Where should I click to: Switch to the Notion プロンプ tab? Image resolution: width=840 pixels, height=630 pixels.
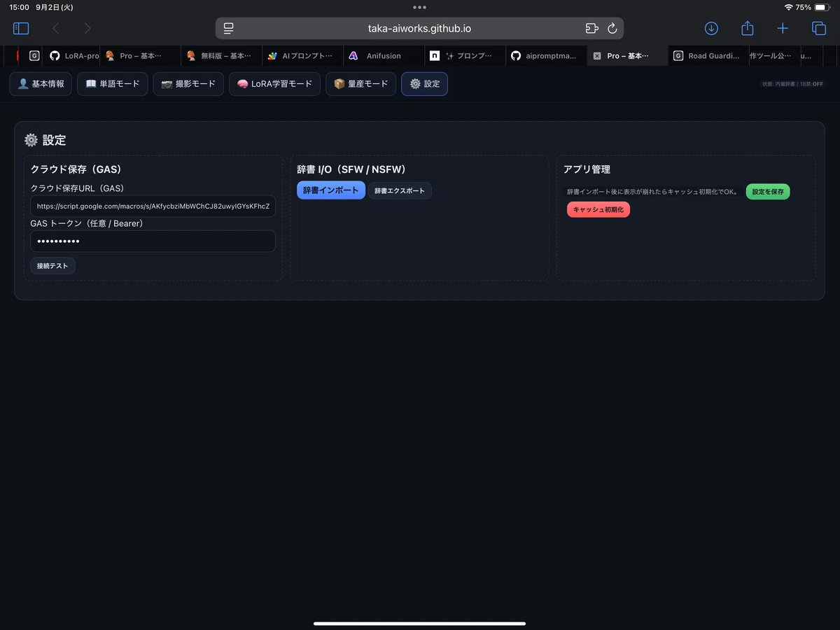click(465, 56)
